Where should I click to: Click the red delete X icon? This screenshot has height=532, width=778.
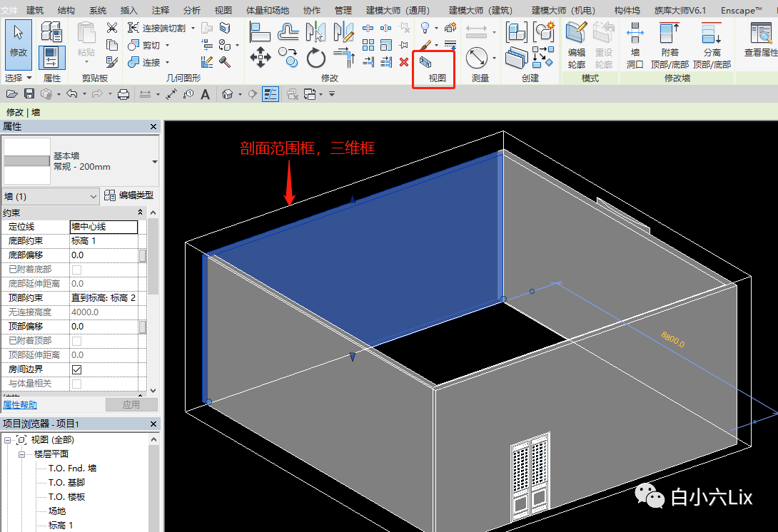pos(404,62)
